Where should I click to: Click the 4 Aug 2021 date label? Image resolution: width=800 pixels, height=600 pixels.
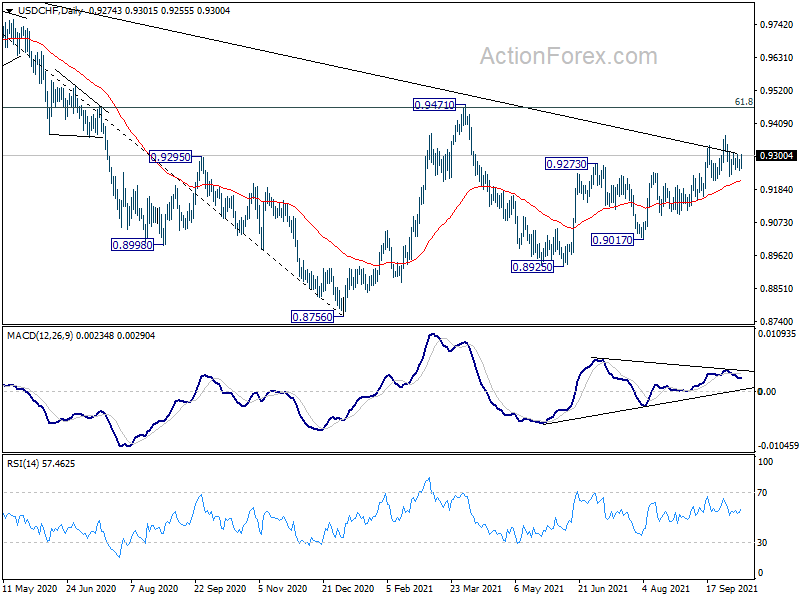[666, 588]
